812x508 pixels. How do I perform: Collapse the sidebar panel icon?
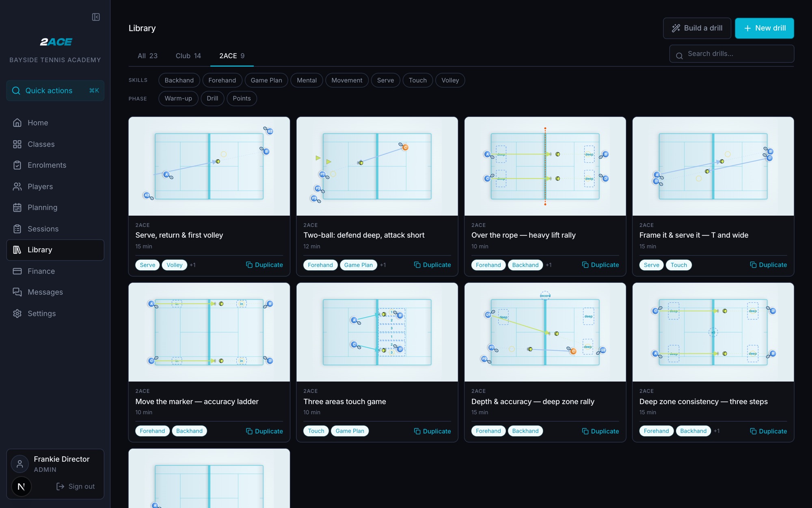click(x=96, y=17)
